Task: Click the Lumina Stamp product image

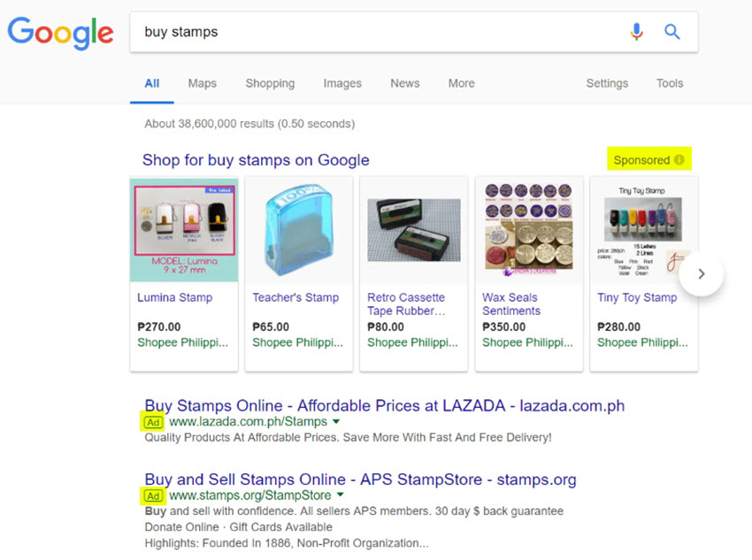Action: 184,230
